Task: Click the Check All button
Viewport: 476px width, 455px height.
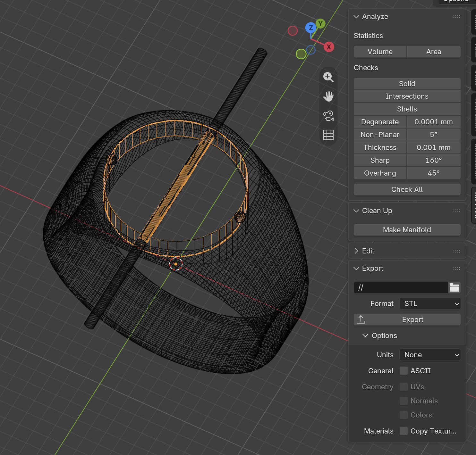Action: coord(407,189)
